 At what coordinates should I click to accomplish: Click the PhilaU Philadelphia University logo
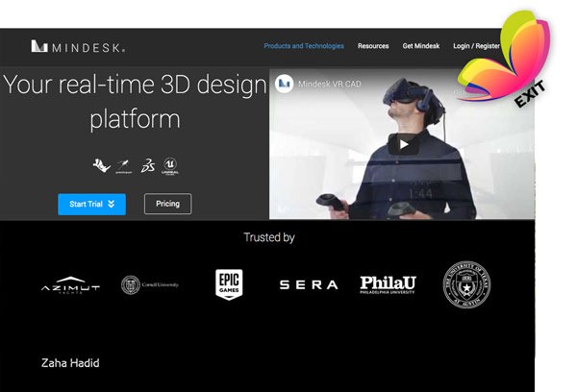point(388,284)
